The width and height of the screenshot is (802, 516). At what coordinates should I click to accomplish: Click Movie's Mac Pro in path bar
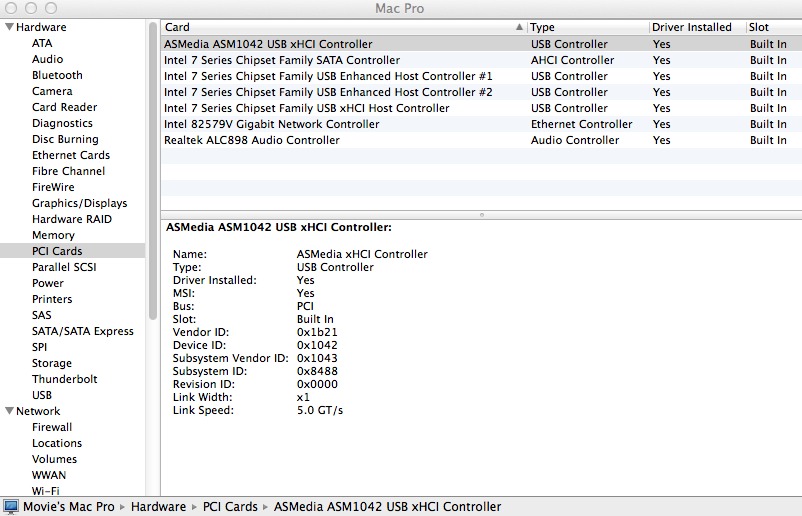[69, 507]
